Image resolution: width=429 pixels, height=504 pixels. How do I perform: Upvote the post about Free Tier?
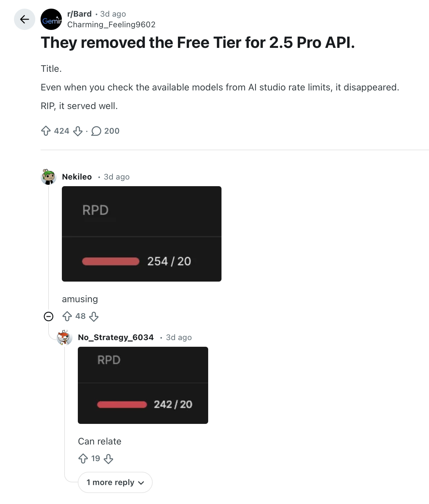click(x=46, y=131)
